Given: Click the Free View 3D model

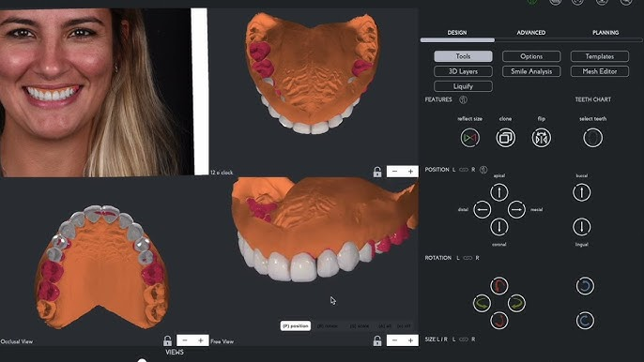Looking at the screenshot, I should 325,230.
